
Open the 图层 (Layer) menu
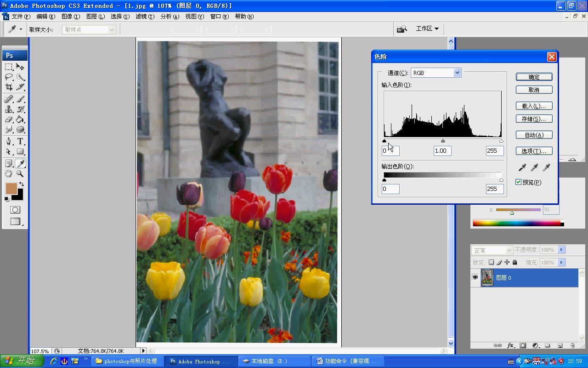point(95,16)
